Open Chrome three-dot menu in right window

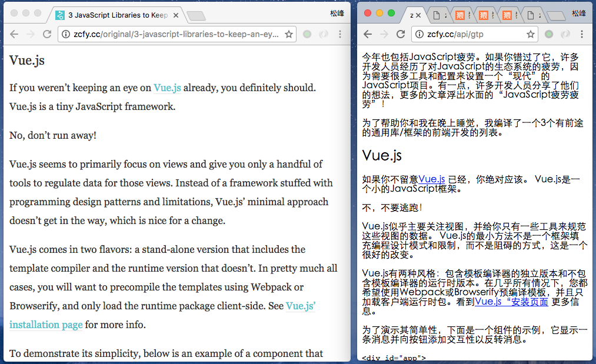click(582, 34)
